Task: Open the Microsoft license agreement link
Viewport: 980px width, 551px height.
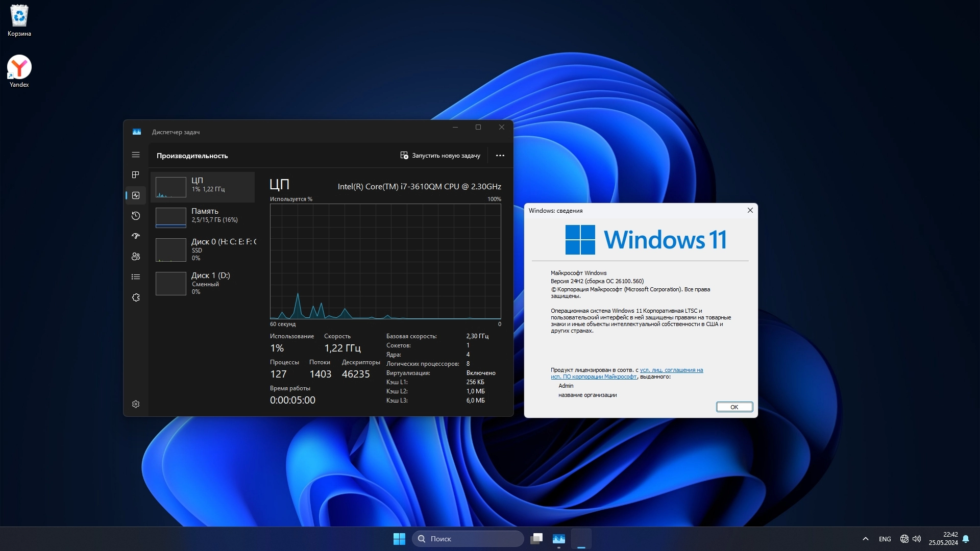Action: (x=671, y=370)
